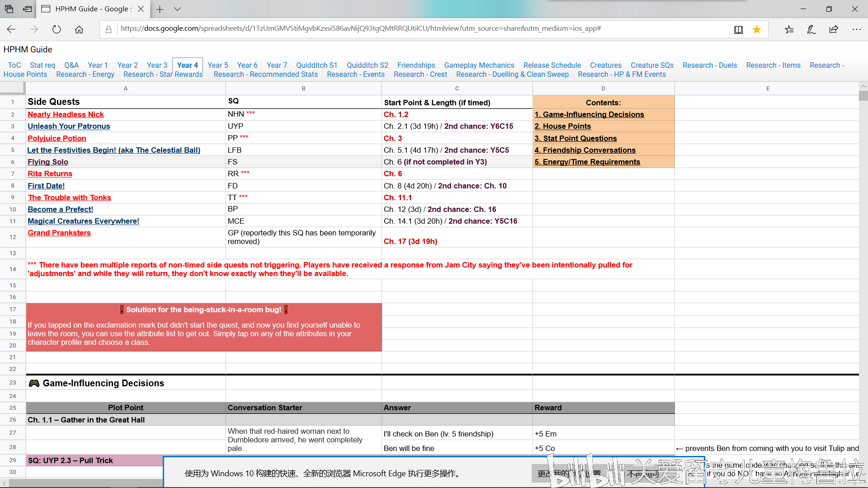The image size is (868, 488).
Task: Open Magical Creatures Everywhere! link
Action: pos(83,221)
